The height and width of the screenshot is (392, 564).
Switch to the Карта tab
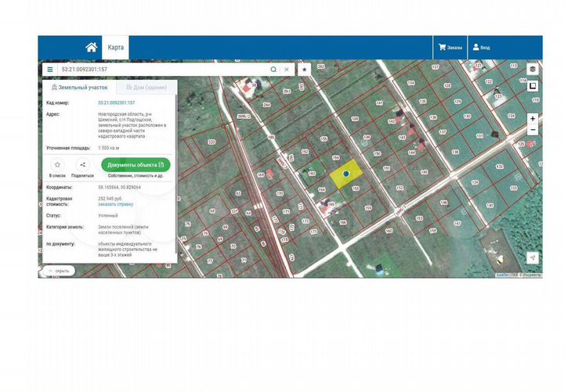115,48
